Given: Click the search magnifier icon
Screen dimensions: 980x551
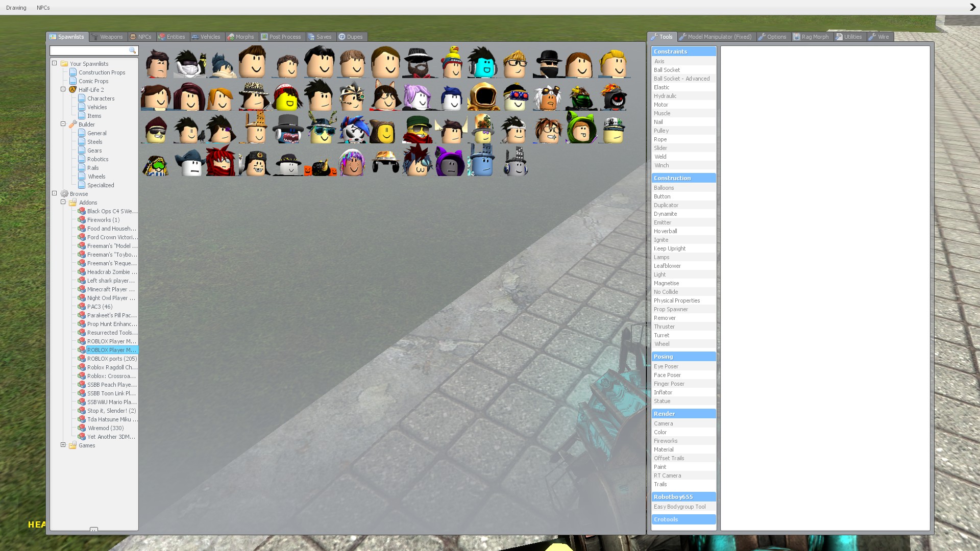Looking at the screenshot, I should 133,51.
